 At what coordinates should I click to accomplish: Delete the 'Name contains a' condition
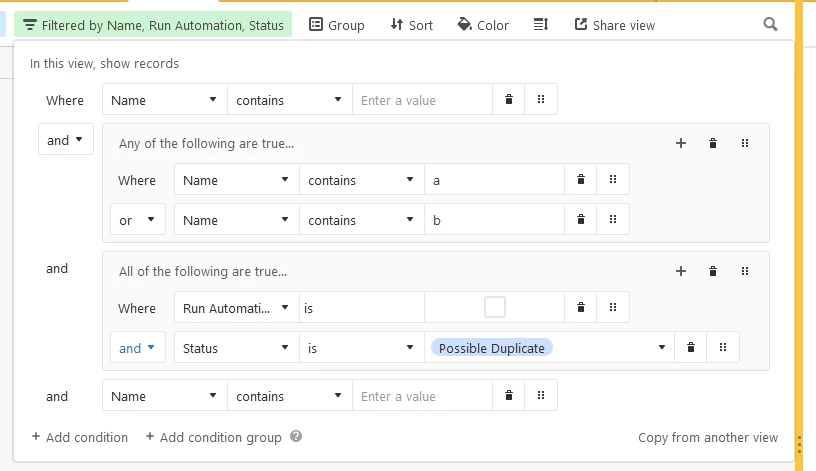click(581, 180)
